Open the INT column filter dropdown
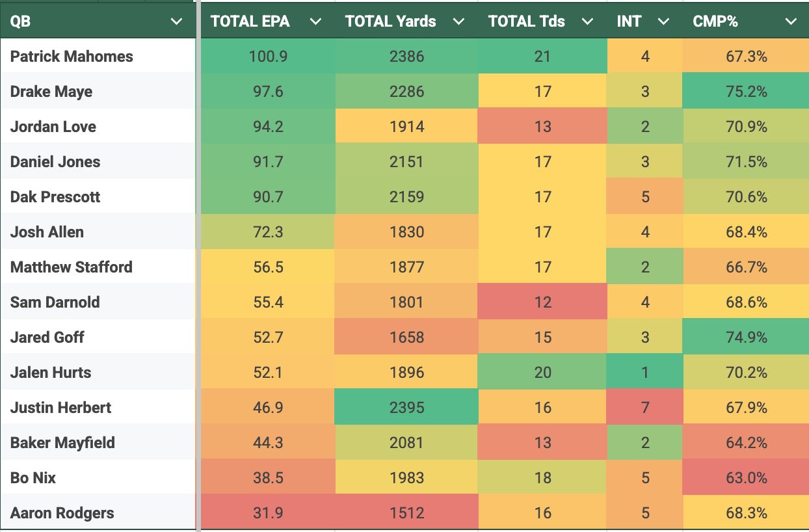The width and height of the screenshot is (809, 532). point(663,21)
